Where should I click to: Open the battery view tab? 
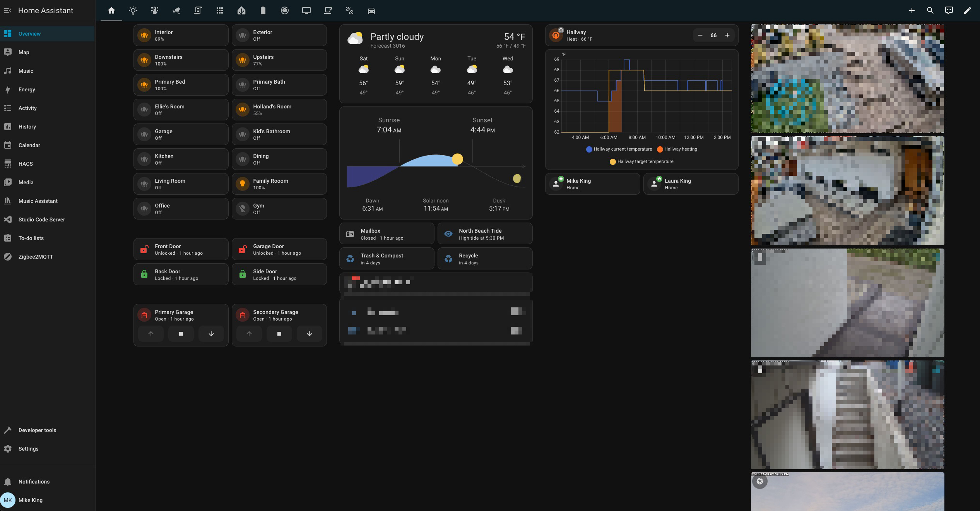(x=263, y=10)
